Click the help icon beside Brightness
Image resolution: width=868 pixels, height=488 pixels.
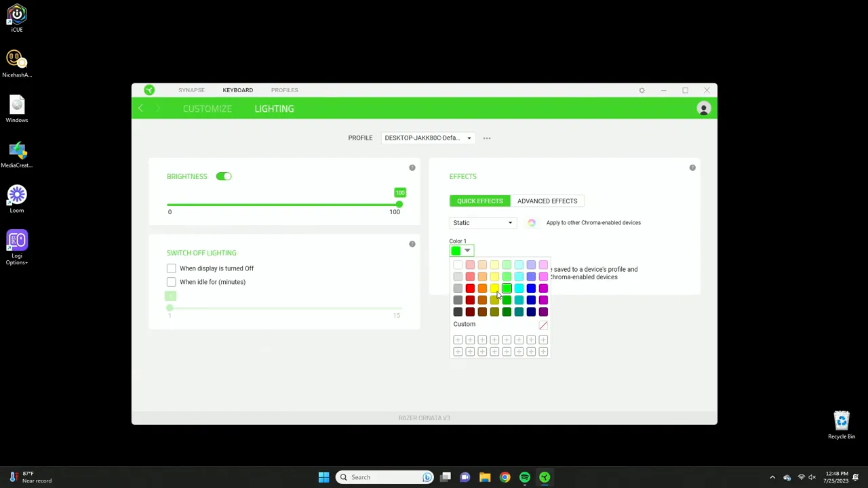pyautogui.click(x=412, y=167)
